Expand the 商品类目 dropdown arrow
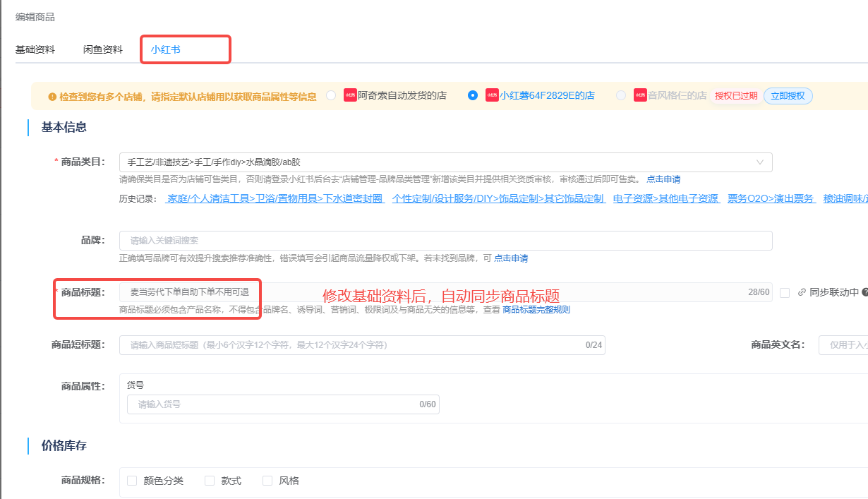The image size is (868, 499). pyautogui.click(x=760, y=162)
